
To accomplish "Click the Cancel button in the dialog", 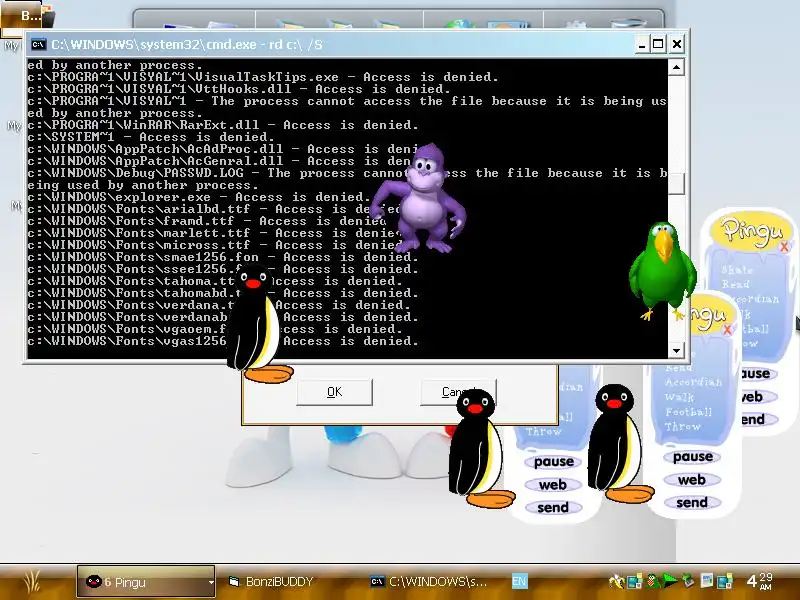I will point(458,392).
